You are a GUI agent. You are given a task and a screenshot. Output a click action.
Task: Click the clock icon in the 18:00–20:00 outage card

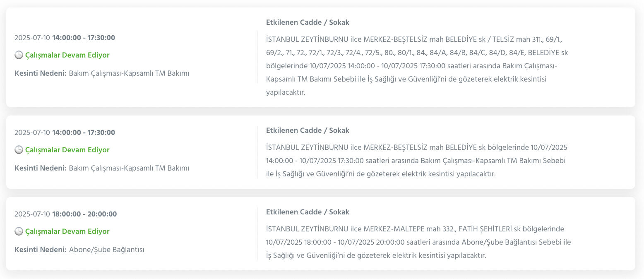pos(19,231)
